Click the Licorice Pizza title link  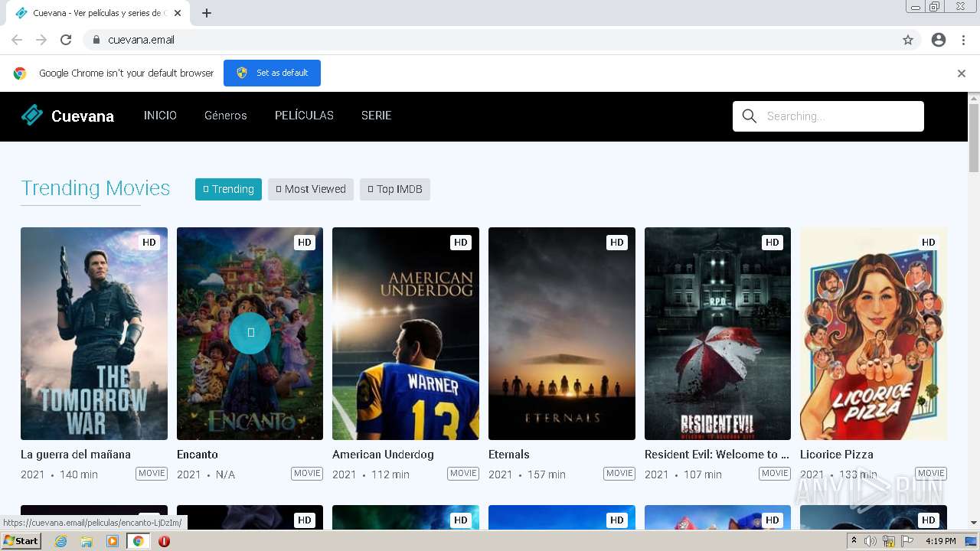[837, 455]
